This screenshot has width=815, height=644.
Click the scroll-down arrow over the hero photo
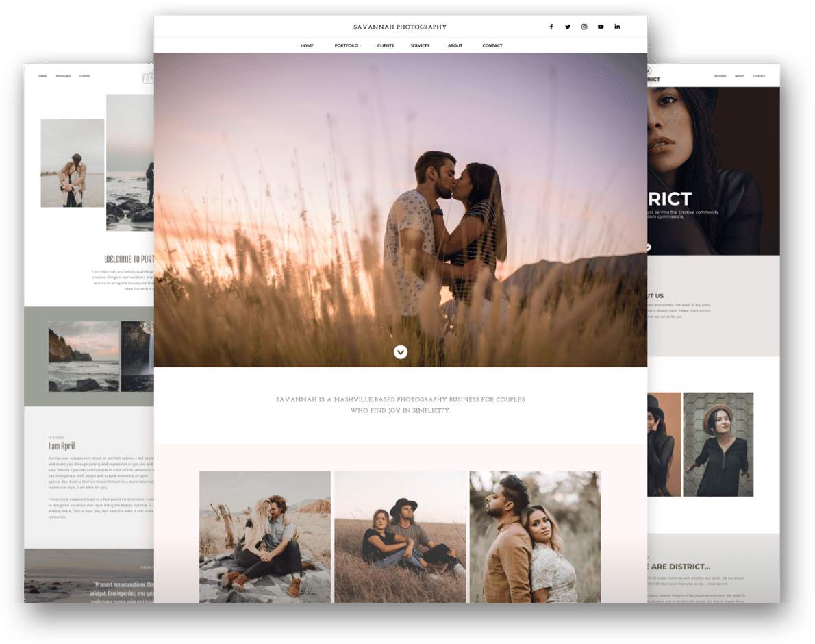click(401, 351)
